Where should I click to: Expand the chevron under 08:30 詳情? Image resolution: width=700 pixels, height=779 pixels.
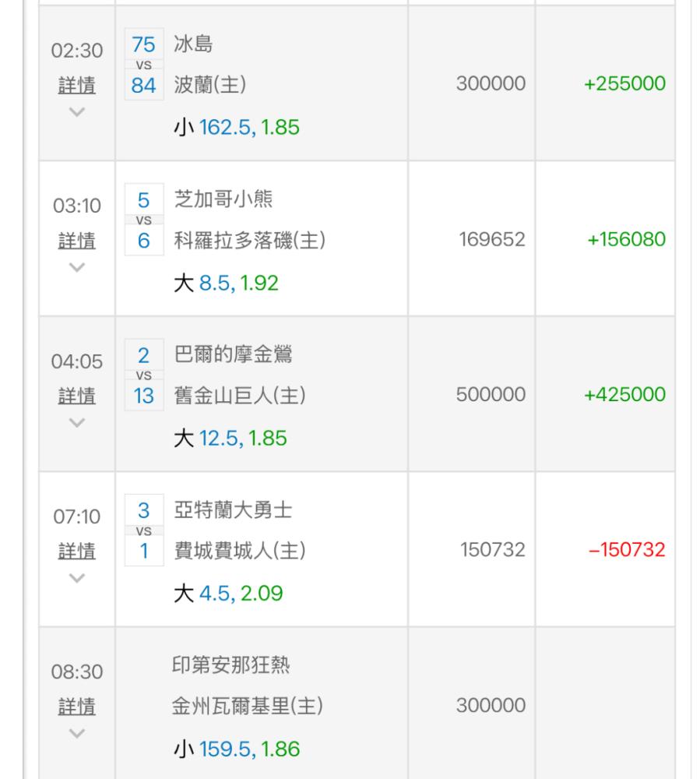tap(77, 733)
